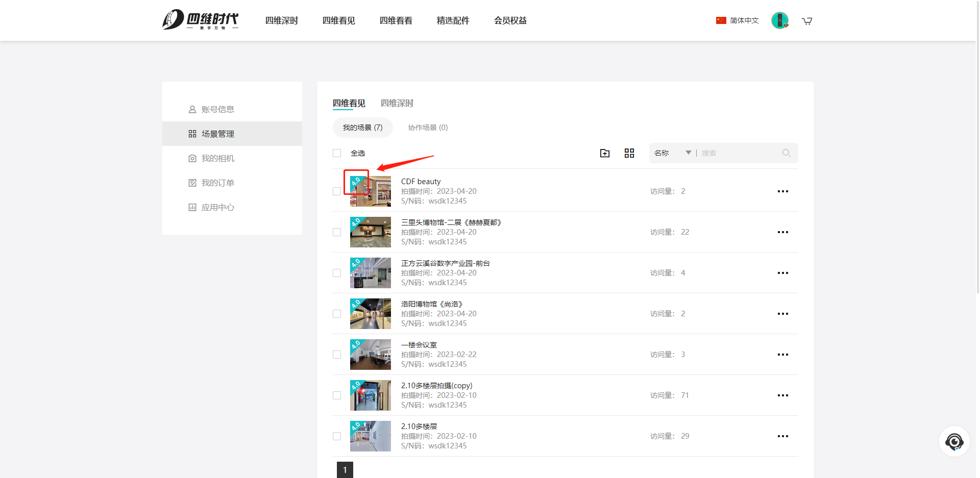Switch to grid view layout
The image size is (980, 478).
click(629, 153)
